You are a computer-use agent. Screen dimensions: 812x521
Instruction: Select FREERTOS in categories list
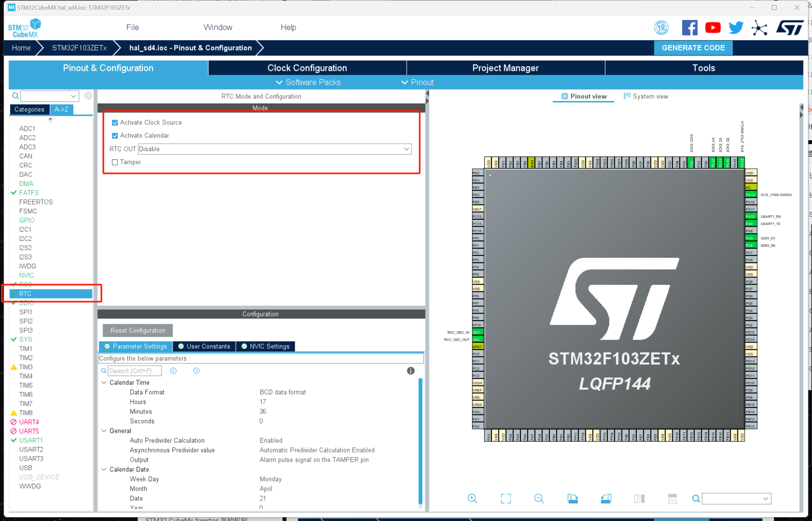pyautogui.click(x=36, y=202)
